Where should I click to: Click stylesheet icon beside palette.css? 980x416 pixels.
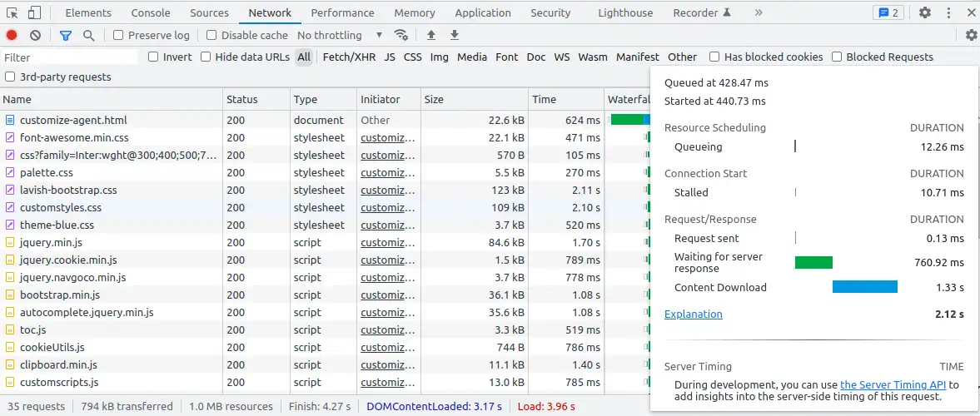[10, 172]
